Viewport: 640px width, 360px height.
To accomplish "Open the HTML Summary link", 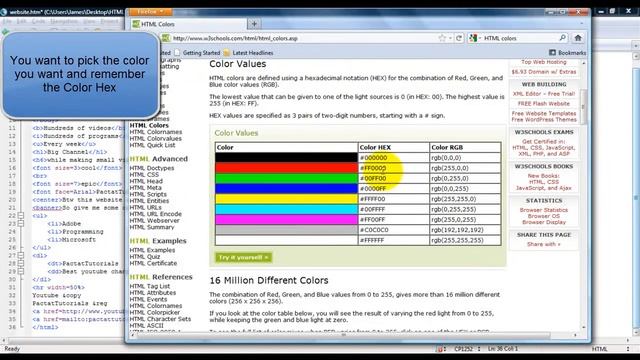I will point(152,227).
